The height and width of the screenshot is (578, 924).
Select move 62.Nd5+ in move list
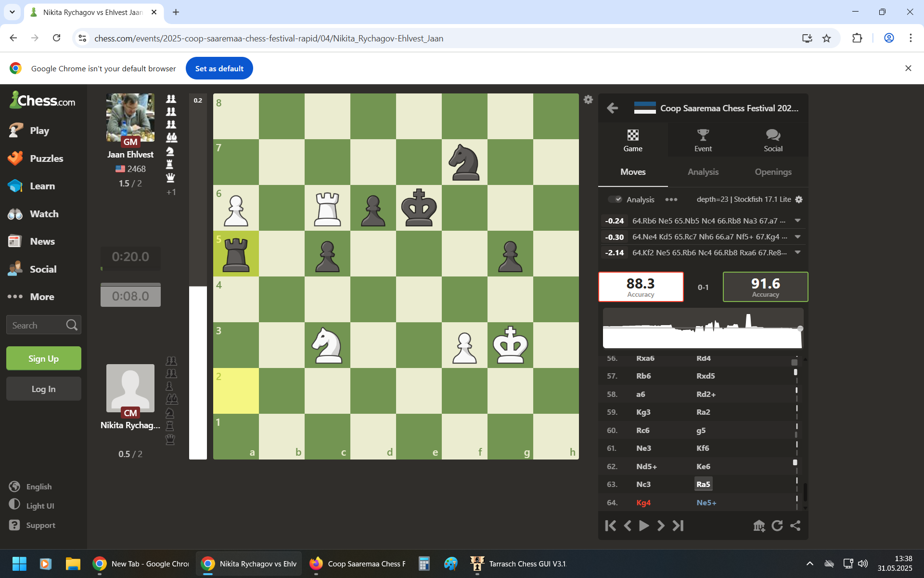pyautogui.click(x=646, y=466)
